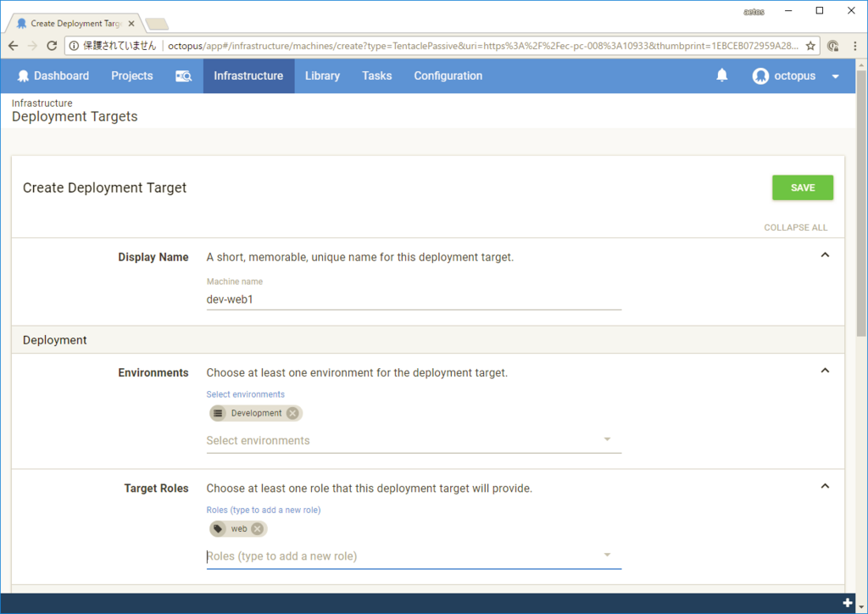Click the browser extension icon near star

coord(832,46)
